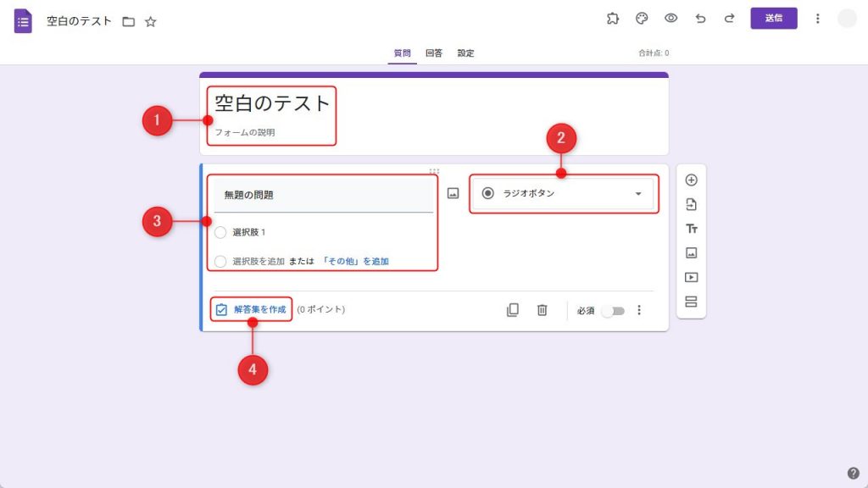Viewport: 868px width, 488px height.
Task: Edit the form title 空白のテスト in the header card
Action: (x=272, y=103)
